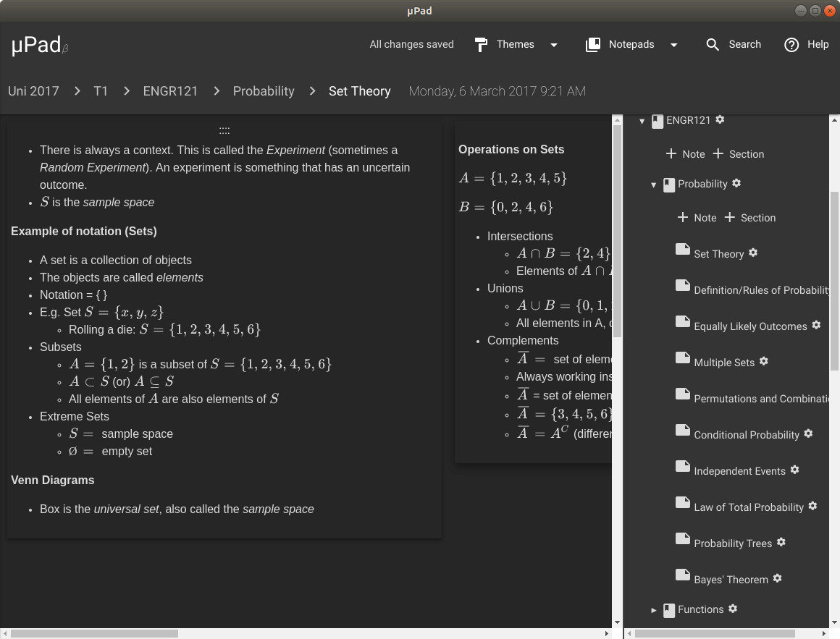Click the note area vertical scrollbar thumb
The image size is (840, 639).
617,231
